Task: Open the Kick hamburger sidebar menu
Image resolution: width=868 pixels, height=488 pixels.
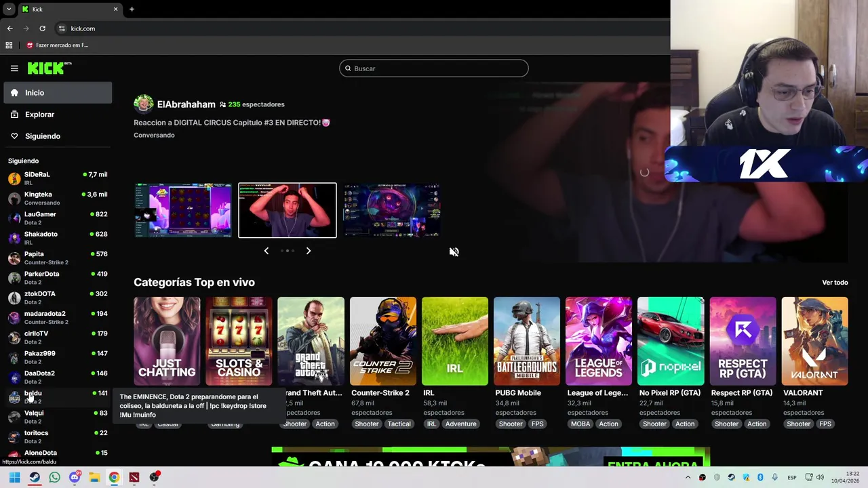Action: point(14,68)
